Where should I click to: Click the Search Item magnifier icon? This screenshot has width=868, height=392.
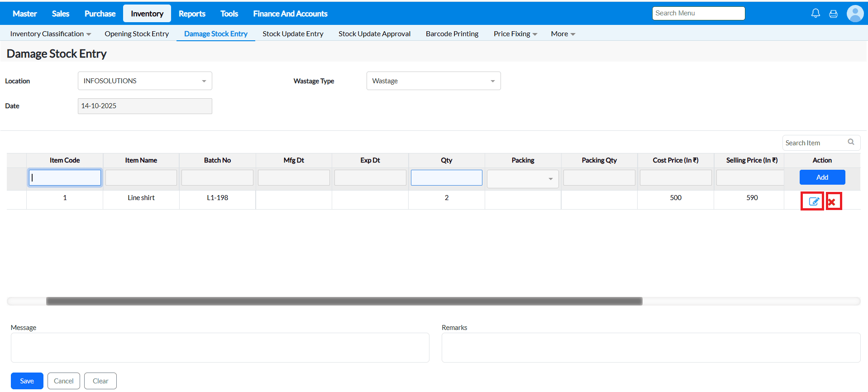[851, 142]
